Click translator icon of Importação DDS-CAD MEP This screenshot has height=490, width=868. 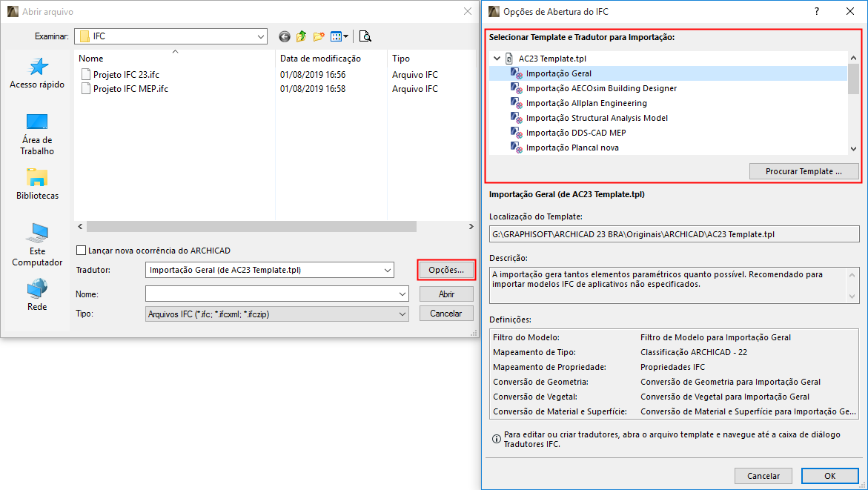(517, 133)
